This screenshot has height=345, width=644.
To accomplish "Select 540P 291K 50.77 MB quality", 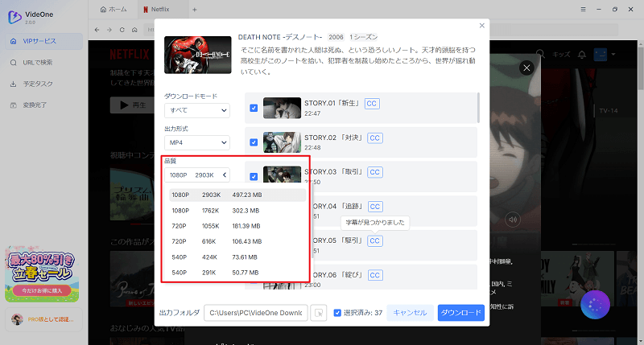I will coord(237,273).
